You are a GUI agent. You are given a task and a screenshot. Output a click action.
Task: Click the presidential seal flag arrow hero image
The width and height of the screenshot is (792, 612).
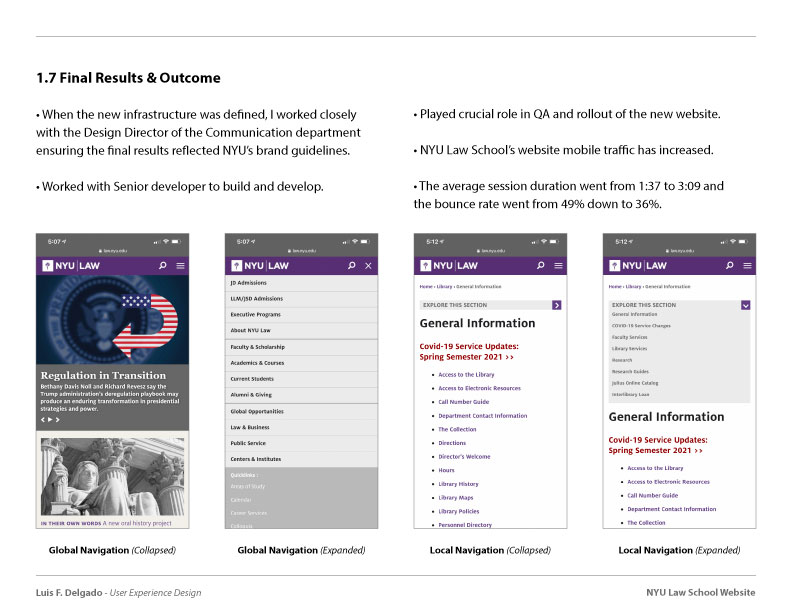[112, 320]
